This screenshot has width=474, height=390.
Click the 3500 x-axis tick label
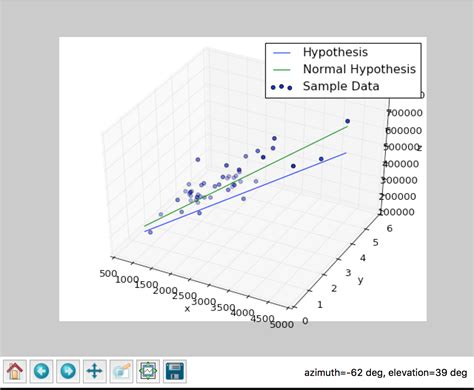[223, 307]
